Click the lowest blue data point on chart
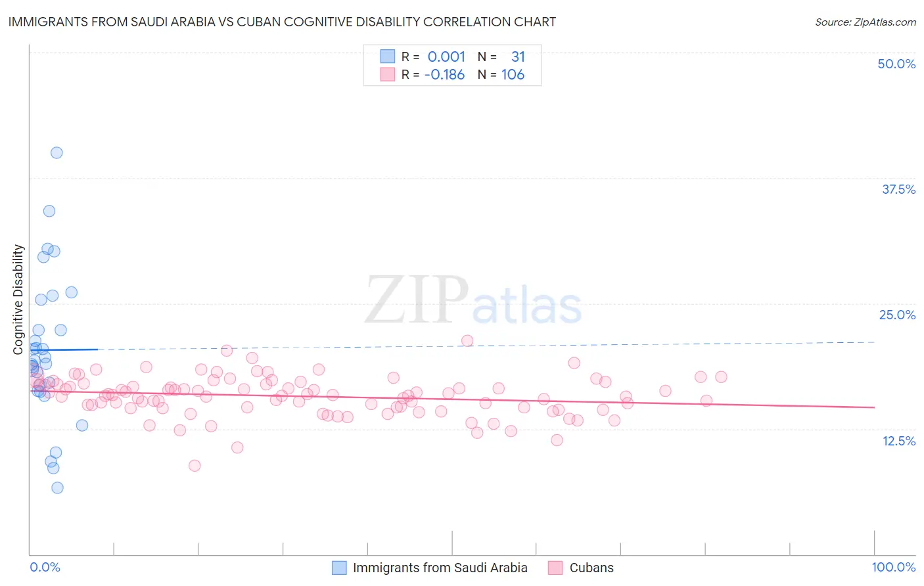Viewport: 924px width, 586px height. [x=57, y=487]
